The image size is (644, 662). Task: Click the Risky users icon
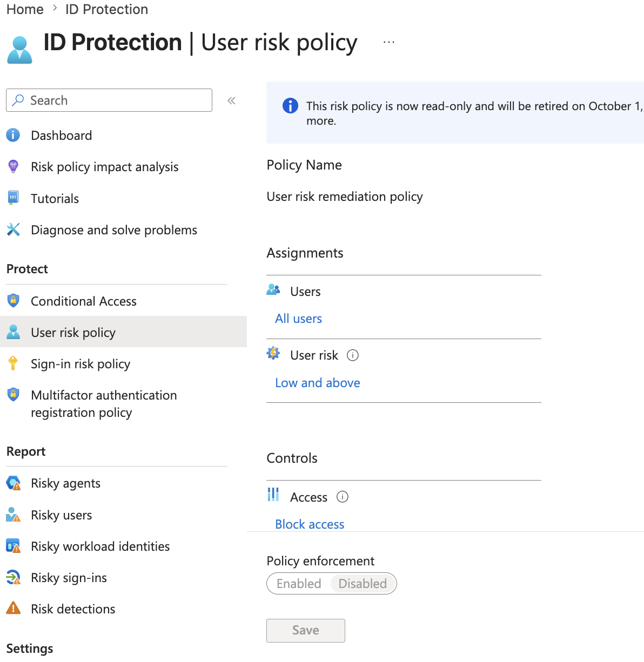13,515
